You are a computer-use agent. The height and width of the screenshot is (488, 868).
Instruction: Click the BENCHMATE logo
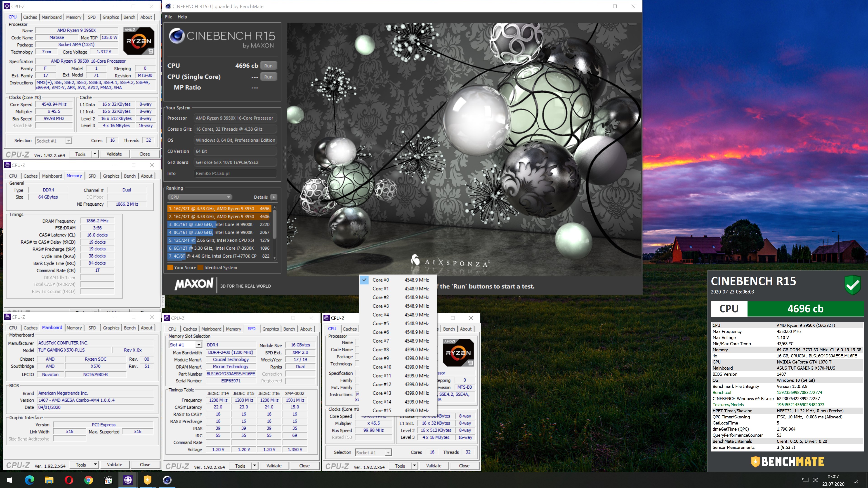788,461
